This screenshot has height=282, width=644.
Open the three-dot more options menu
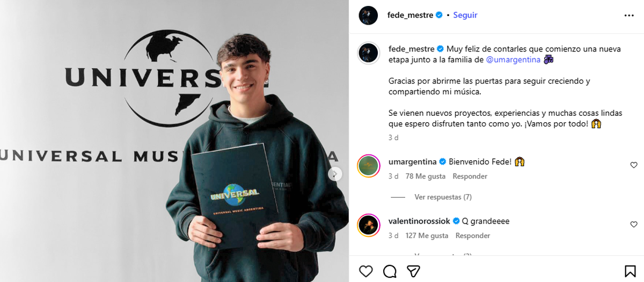(630, 16)
